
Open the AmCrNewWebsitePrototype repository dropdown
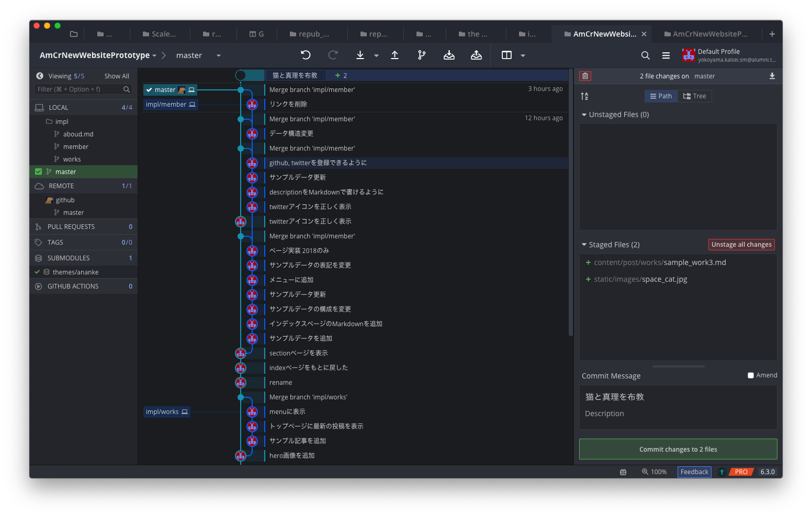[98, 55]
